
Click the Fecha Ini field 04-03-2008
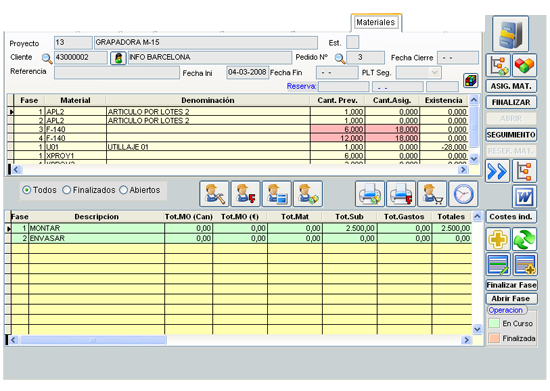click(x=248, y=72)
